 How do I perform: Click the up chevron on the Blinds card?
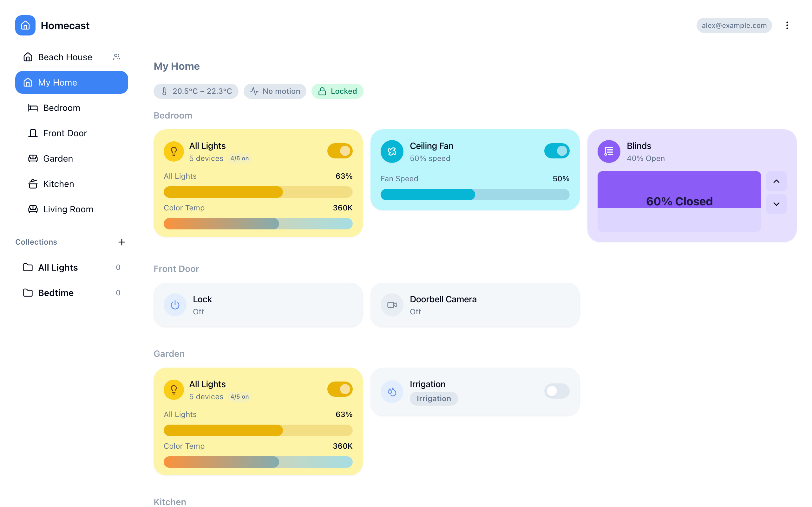[x=776, y=181]
